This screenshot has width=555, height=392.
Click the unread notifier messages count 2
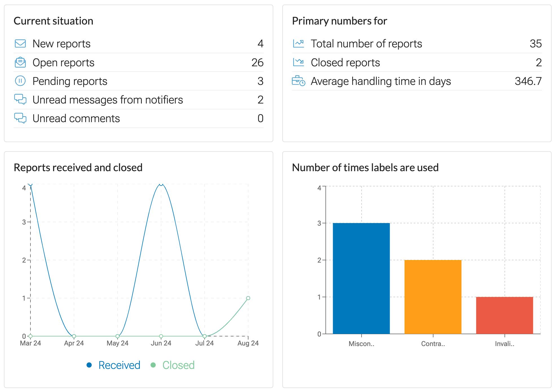coord(260,100)
